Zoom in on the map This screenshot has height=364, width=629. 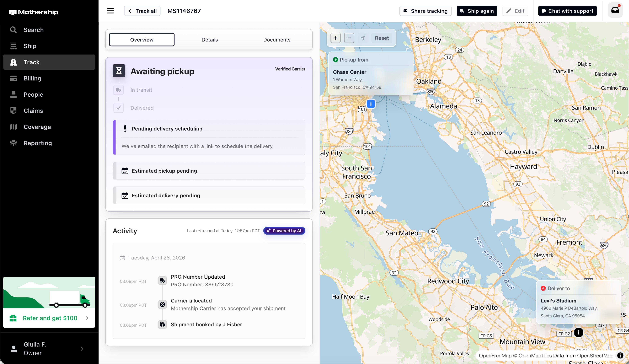pyautogui.click(x=336, y=38)
